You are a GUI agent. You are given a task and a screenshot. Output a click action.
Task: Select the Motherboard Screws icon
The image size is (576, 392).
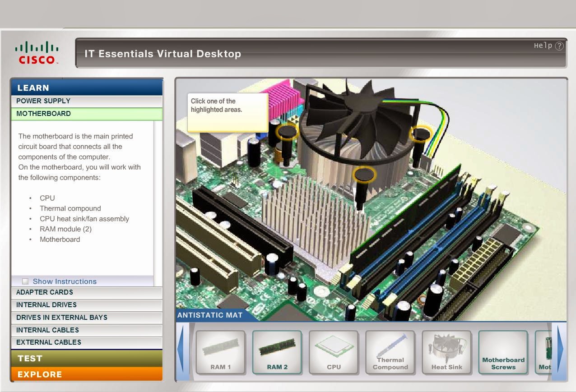click(503, 352)
